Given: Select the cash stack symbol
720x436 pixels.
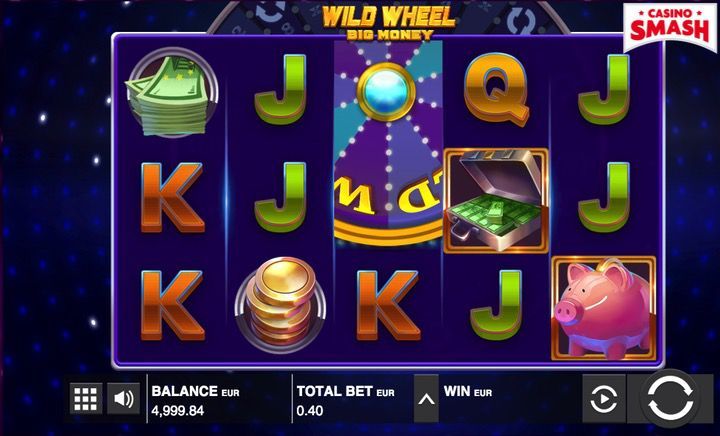Looking at the screenshot, I should click(172, 92).
